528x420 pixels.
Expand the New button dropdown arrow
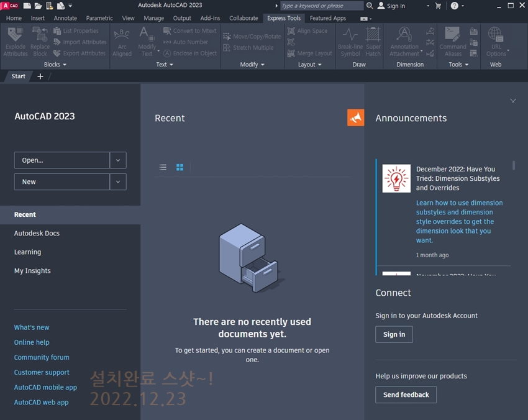118,182
